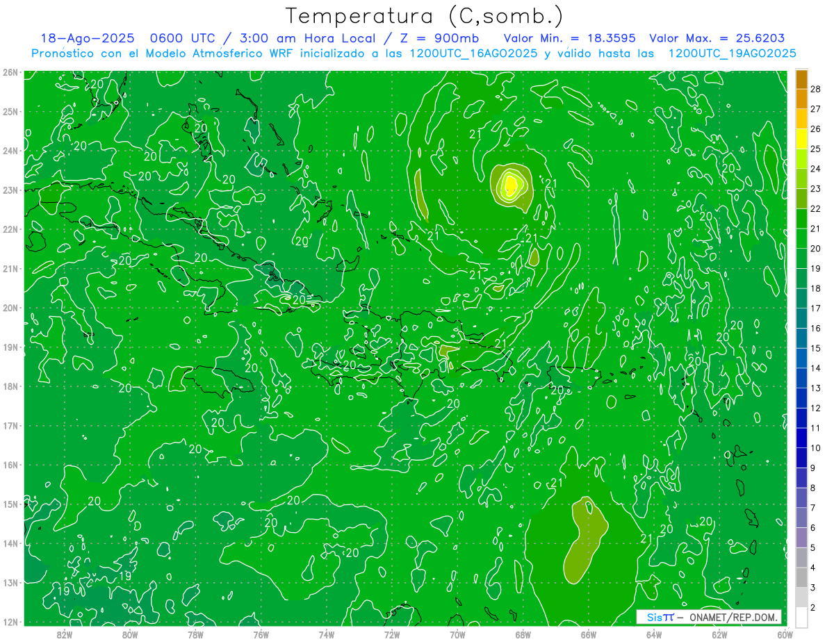Click the 74W longitude axis label
Image resolution: width=834 pixels, height=644 pixels.
(326, 634)
